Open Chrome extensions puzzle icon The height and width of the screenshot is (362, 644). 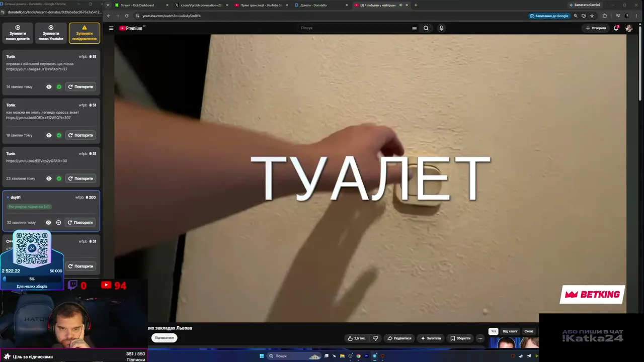pyautogui.click(x=605, y=16)
